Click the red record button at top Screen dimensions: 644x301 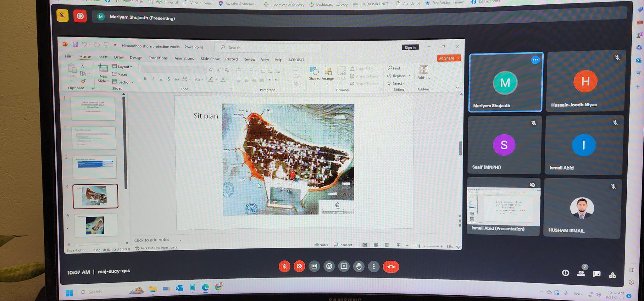pos(80,16)
